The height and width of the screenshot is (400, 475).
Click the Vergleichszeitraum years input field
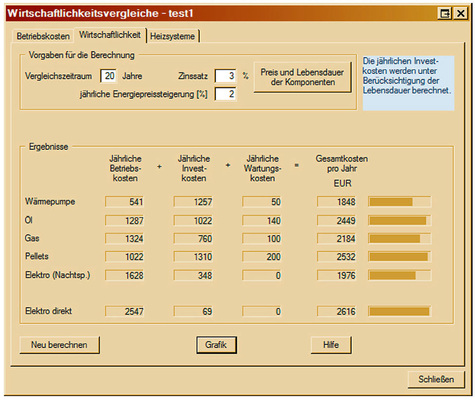point(108,76)
